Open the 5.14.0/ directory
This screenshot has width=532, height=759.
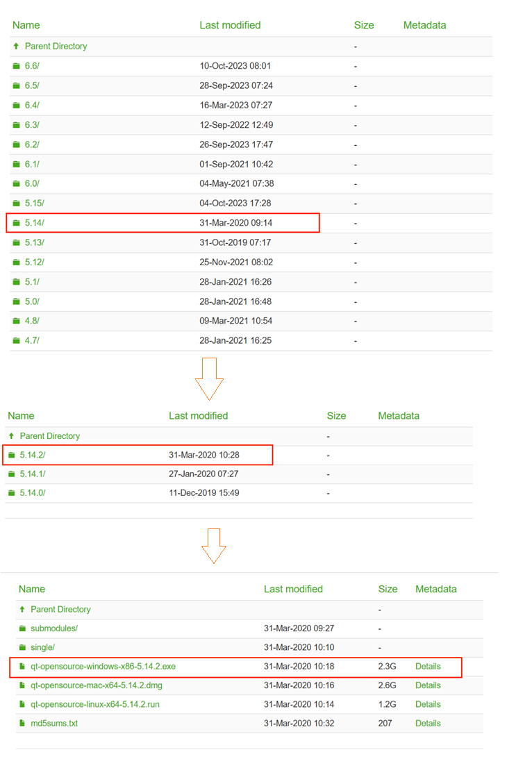pyautogui.click(x=33, y=493)
